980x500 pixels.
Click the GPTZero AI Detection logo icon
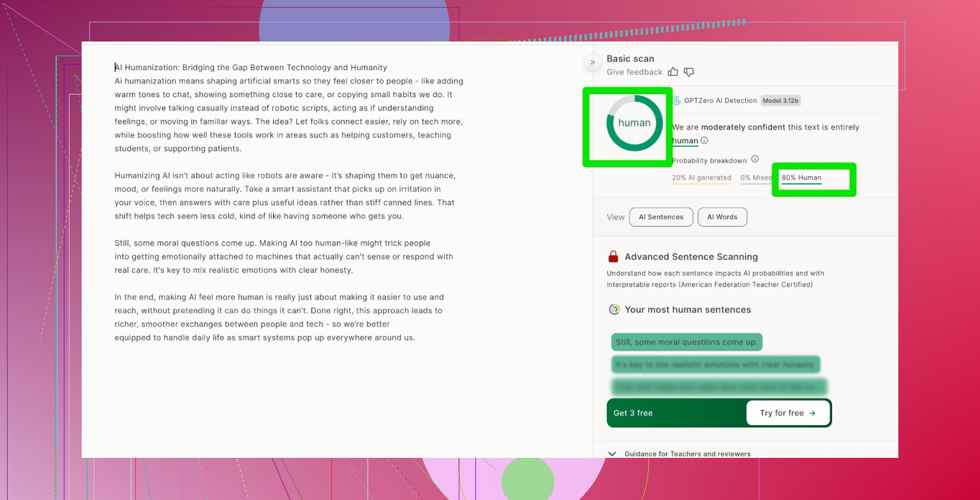(677, 100)
